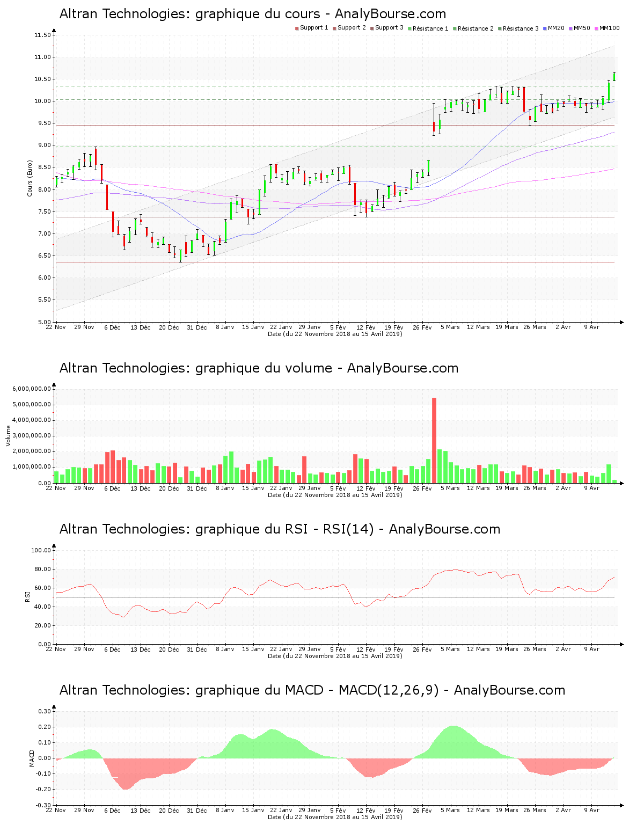
Task: Click the '1,000,000.00' volume axis tick
Action: pos(31,467)
